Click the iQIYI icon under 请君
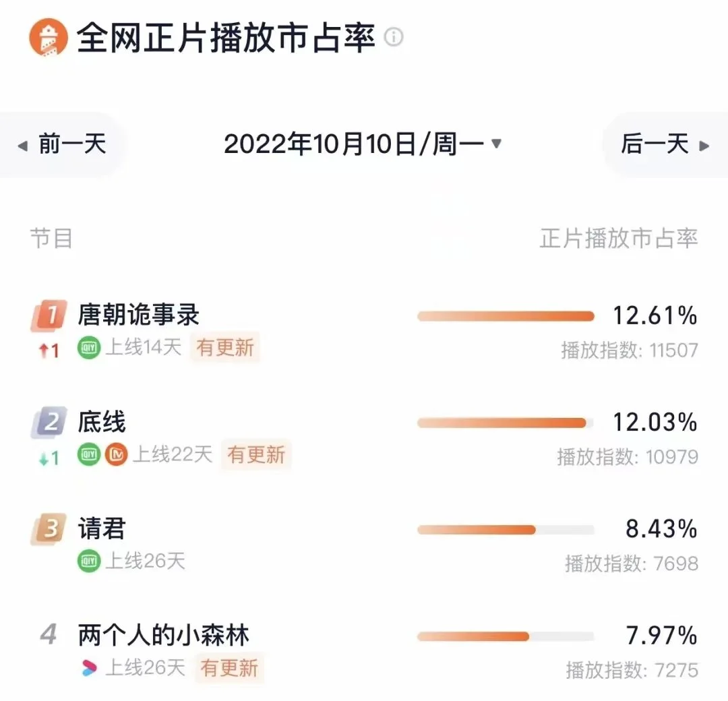Viewport: 728px width, 701px height. (89, 561)
